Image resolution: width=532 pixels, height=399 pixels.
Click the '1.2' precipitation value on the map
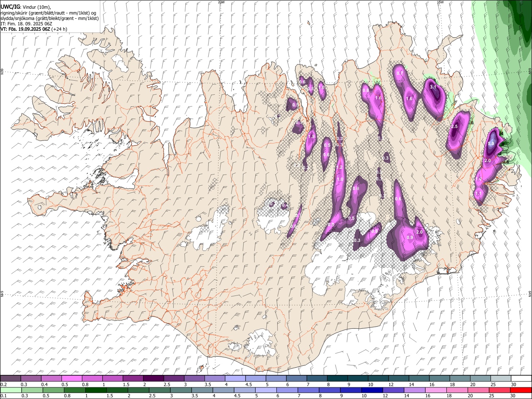(x=339, y=167)
